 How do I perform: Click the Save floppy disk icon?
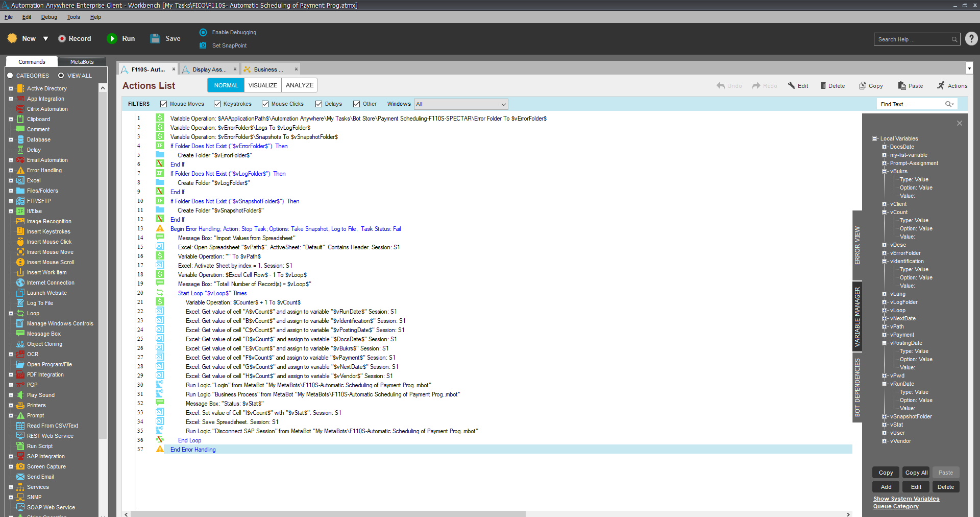(155, 39)
